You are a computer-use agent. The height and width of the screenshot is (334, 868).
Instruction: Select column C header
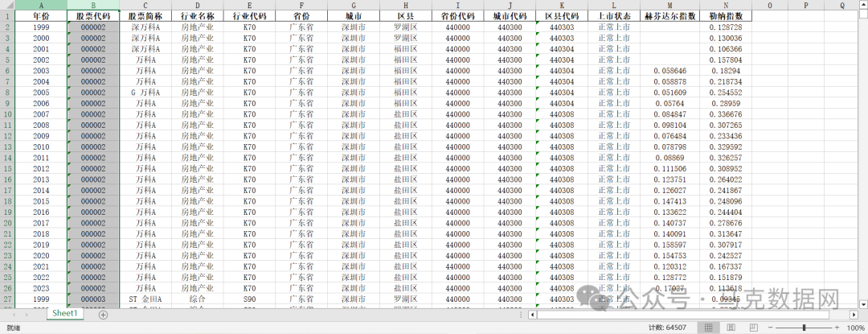145,5
